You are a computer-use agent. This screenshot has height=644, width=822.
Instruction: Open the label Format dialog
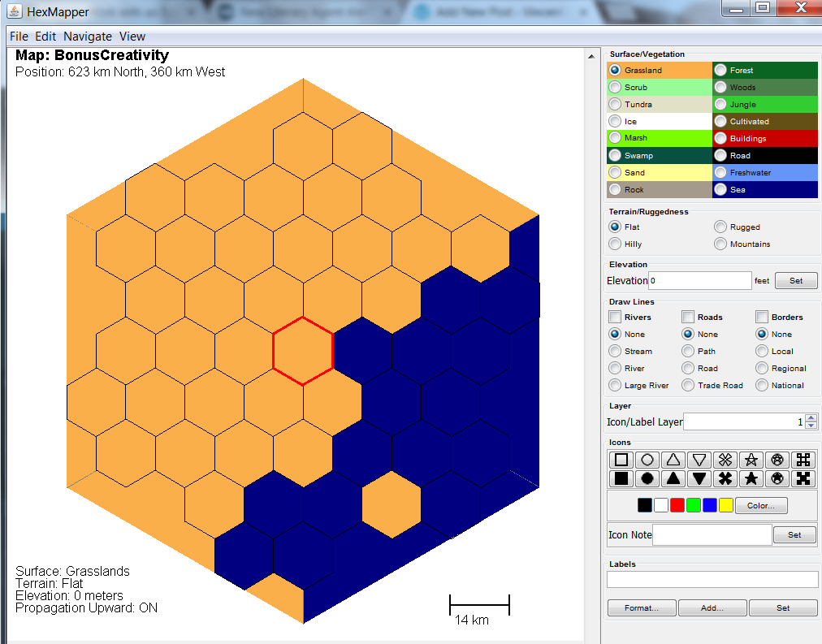[x=642, y=608]
